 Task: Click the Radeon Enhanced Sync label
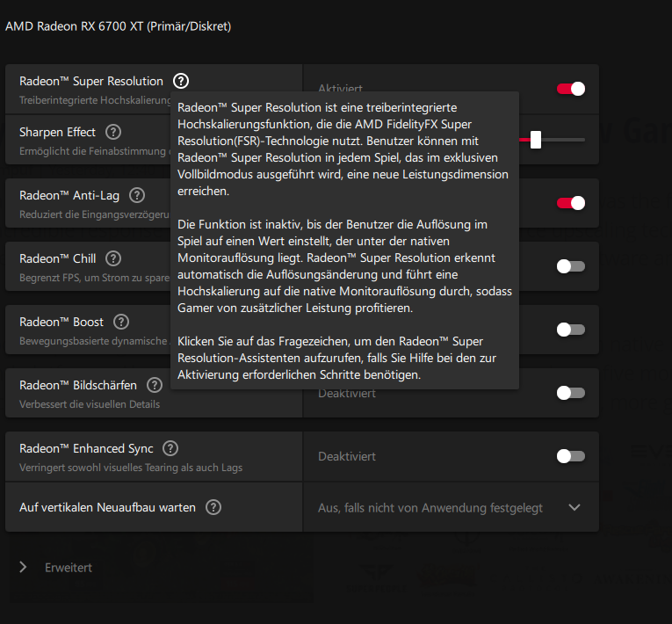(x=86, y=448)
